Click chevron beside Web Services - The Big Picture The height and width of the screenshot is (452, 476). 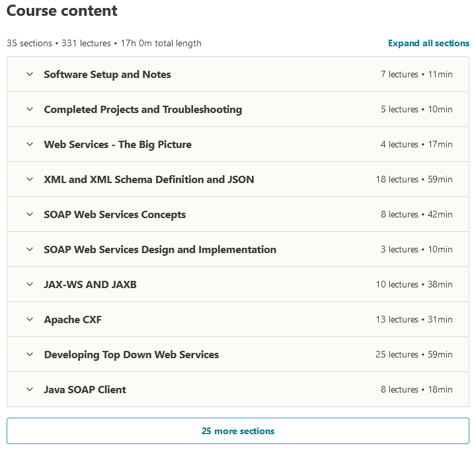30,144
